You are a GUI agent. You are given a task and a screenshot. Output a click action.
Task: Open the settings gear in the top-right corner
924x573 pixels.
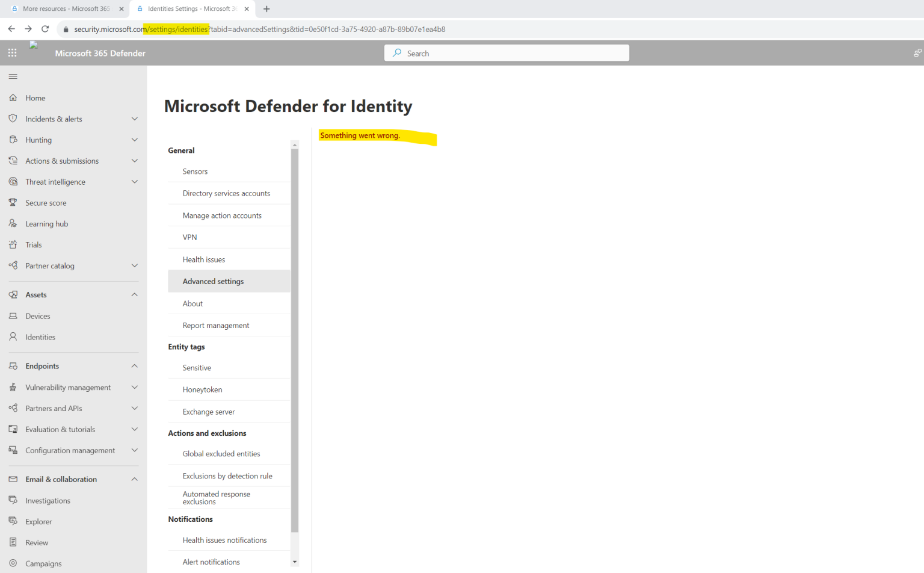tap(915, 52)
